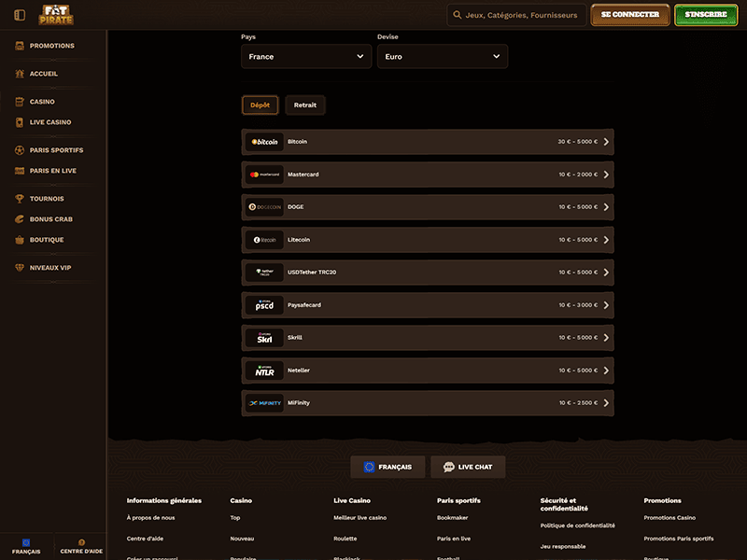Click the Litecoin payment logo
The height and width of the screenshot is (560, 747).
click(264, 240)
